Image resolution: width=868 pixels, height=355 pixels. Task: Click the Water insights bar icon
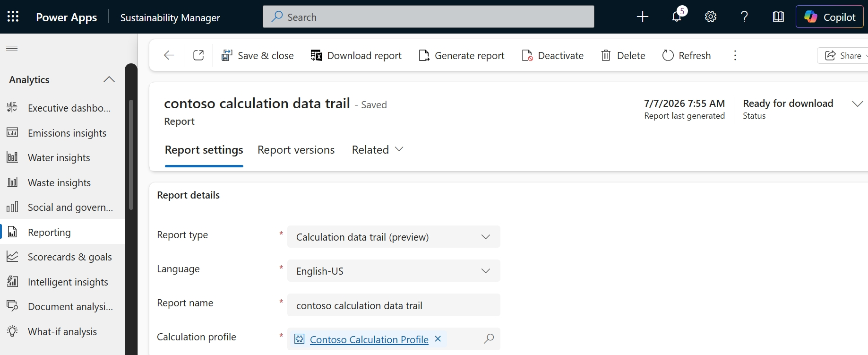click(12, 157)
